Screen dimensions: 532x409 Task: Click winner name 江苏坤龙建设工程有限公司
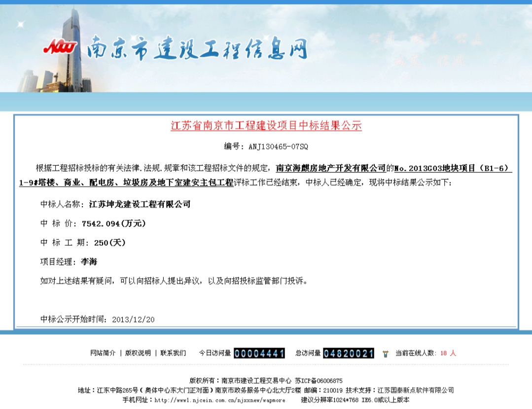tap(140, 204)
